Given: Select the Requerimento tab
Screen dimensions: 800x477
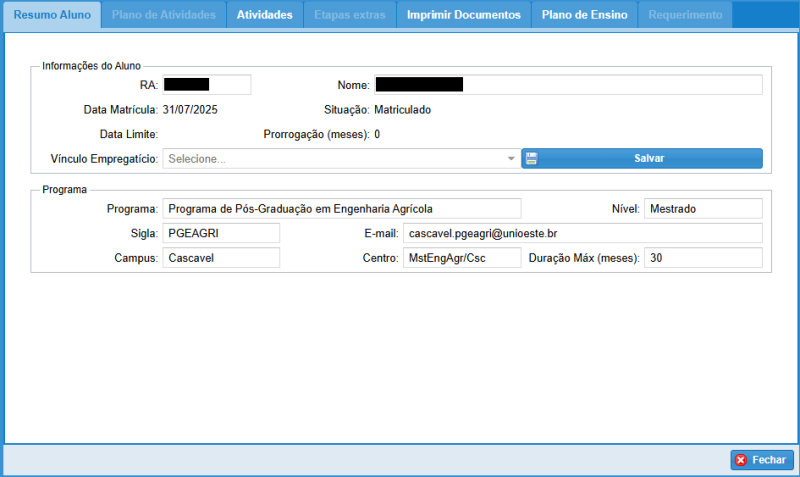Looking at the screenshot, I should [x=685, y=15].
